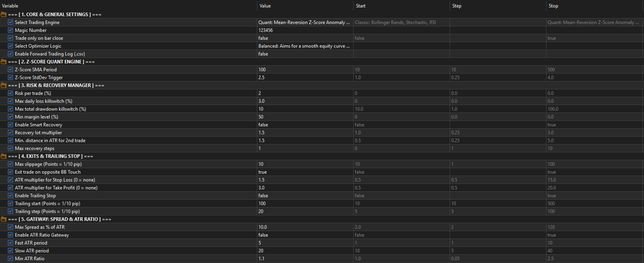Viewport: 644px width, 263px height.
Task: Uncheck the Magic Number checkbox
Action: [x=11, y=30]
